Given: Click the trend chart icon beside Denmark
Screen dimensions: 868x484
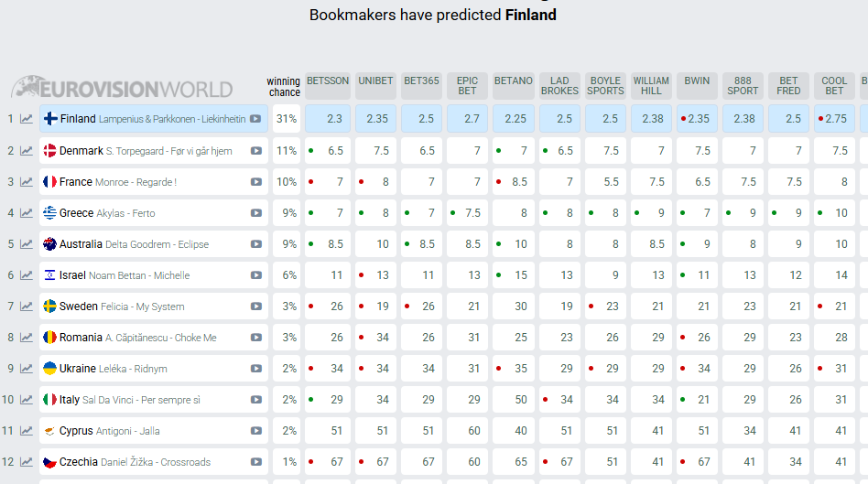Looking at the screenshot, I should [27, 151].
